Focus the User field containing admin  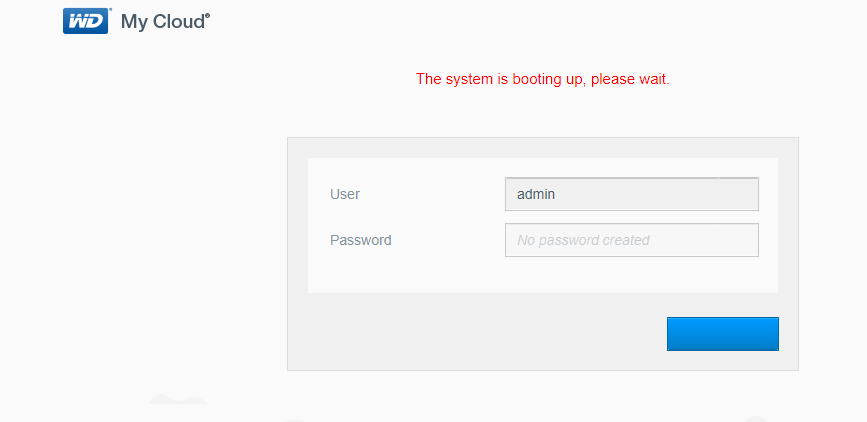(x=631, y=194)
